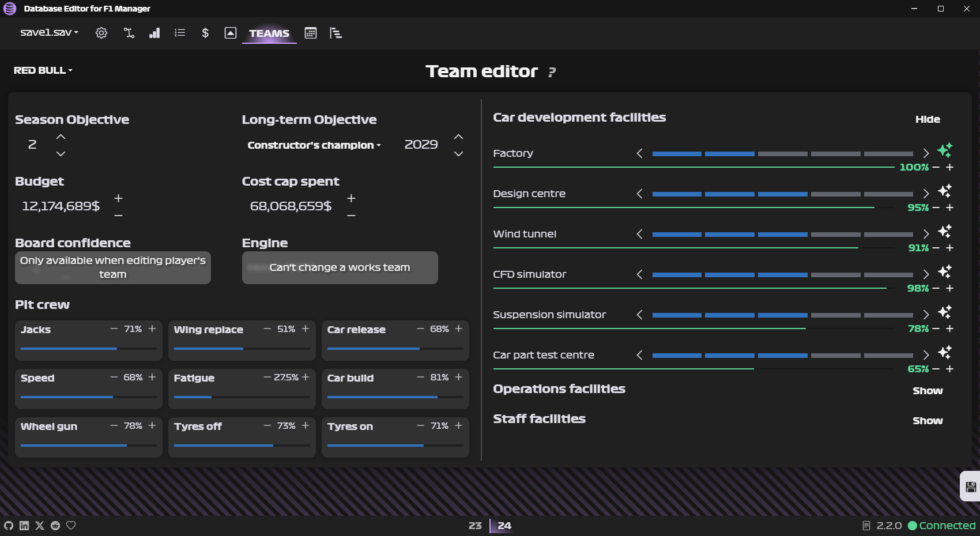The height and width of the screenshot is (536, 980).
Task: Open the changelog document icon near version 2.2.0
Action: (866, 526)
